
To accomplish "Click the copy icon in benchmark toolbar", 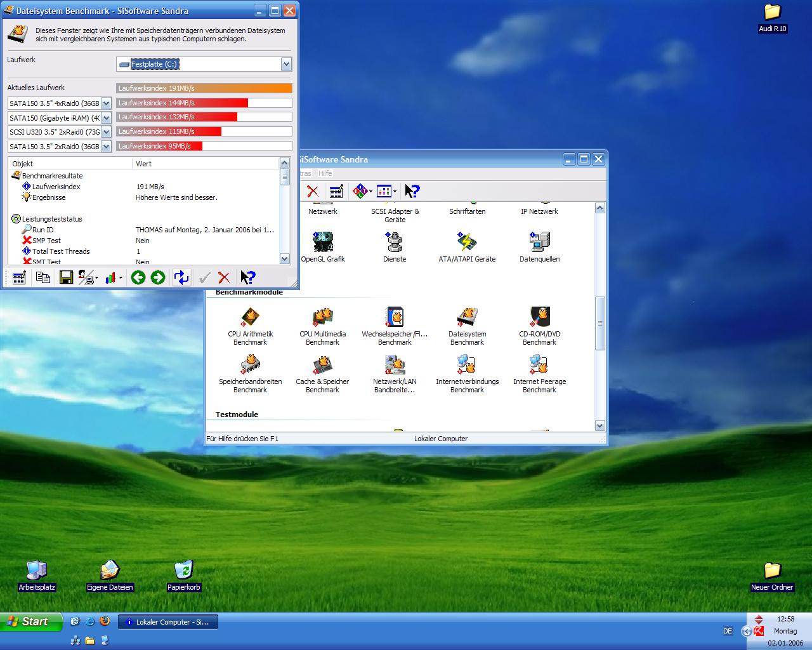I will pyautogui.click(x=43, y=277).
